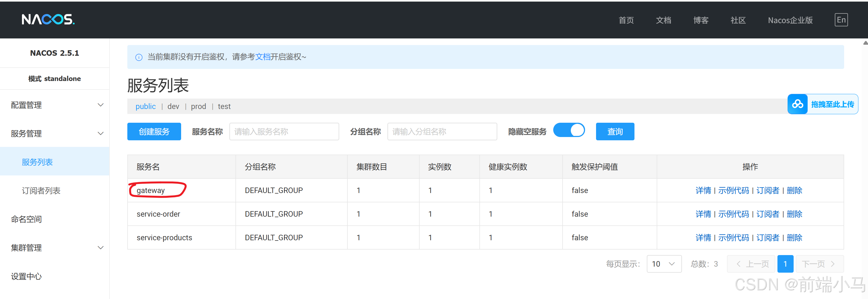Open 文档 in top navigation
This screenshot has height=299, width=868.
point(664,20)
